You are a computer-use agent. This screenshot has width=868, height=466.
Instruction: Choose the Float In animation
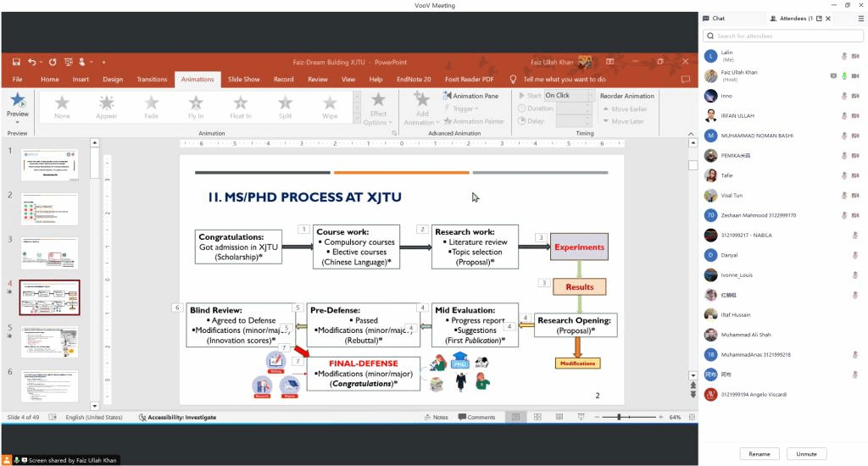point(240,107)
